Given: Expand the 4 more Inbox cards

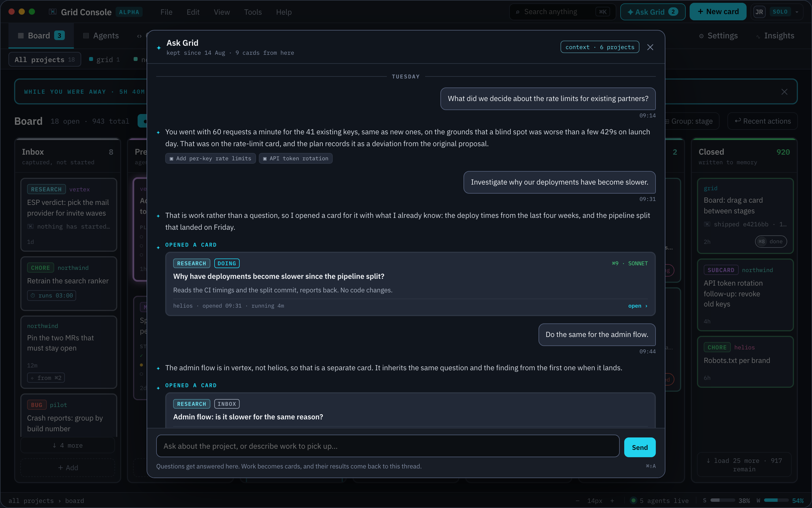Looking at the screenshot, I should (68, 445).
